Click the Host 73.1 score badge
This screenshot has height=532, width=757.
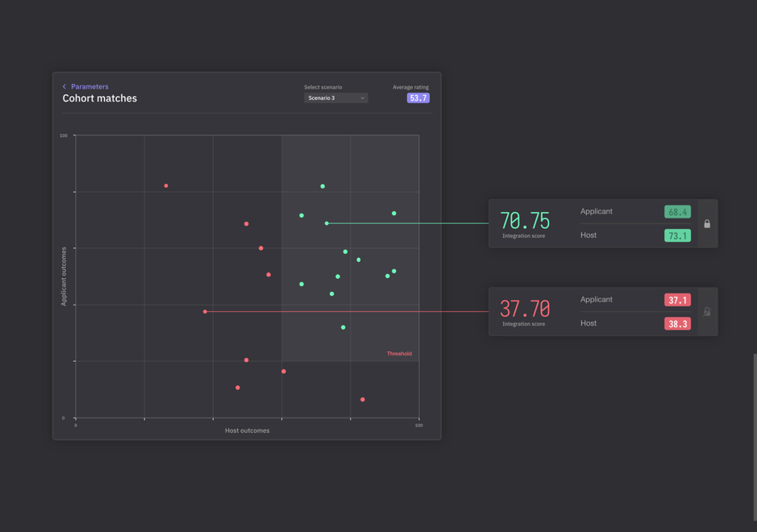point(677,235)
